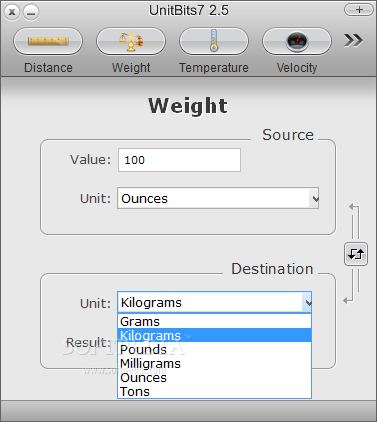The image size is (377, 422).
Task: Open the Temperature thermometer icon
Action: (214, 41)
